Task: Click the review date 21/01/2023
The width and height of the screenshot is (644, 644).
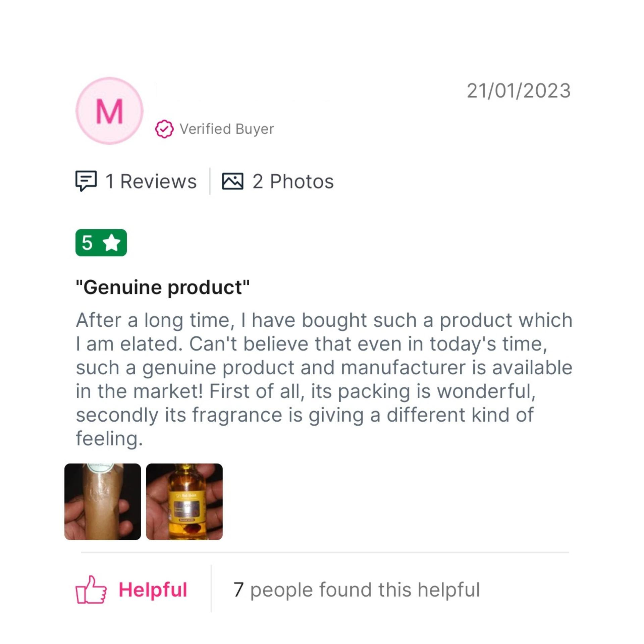Action: click(519, 91)
